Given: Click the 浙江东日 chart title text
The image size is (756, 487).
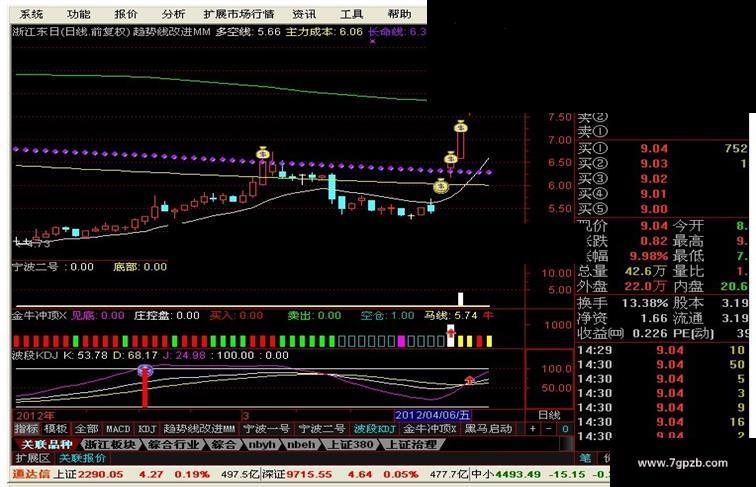Looking at the screenshot, I should 37,32.
